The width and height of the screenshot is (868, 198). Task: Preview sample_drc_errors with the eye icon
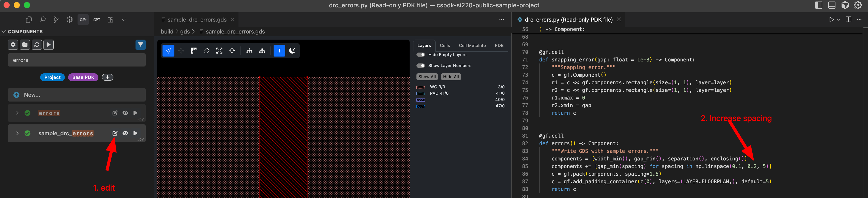coord(125,133)
